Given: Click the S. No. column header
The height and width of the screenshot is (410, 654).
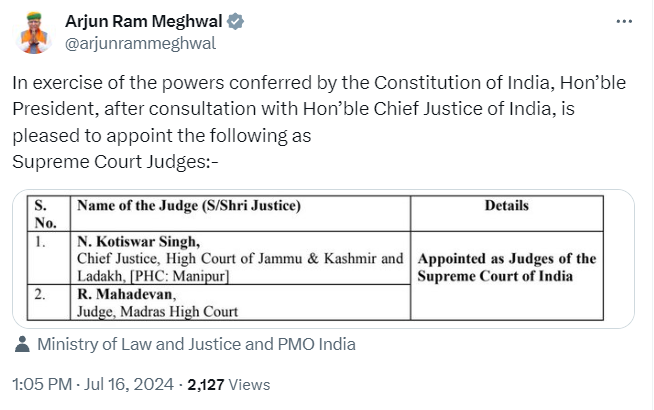Looking at the screenshot, I should tap(42, 214).
